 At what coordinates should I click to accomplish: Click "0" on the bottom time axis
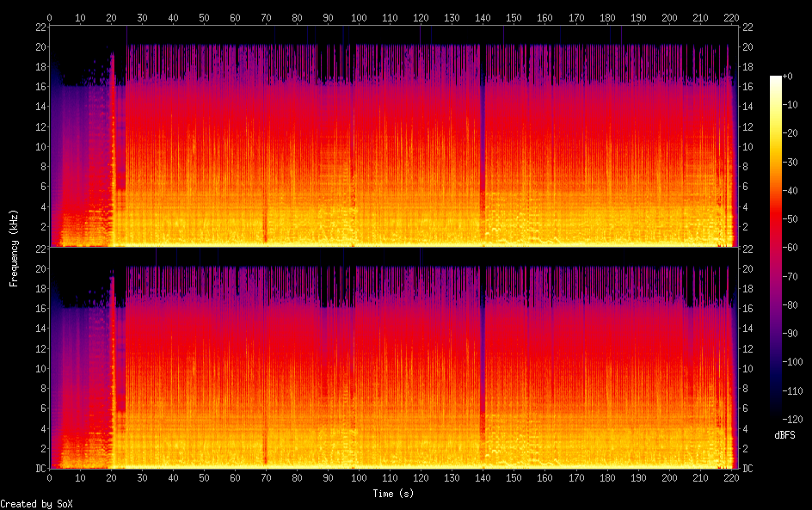pyautogui.click(x=49, y=478)
